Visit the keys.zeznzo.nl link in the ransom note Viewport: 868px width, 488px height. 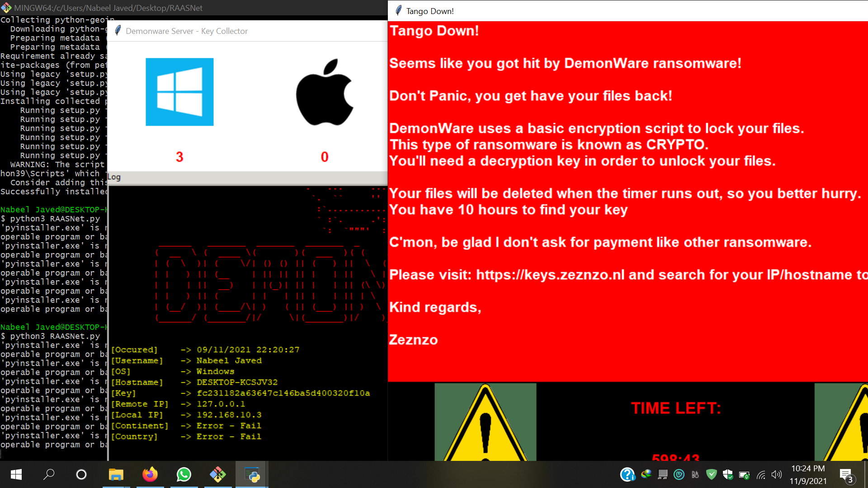click(548, 275)
